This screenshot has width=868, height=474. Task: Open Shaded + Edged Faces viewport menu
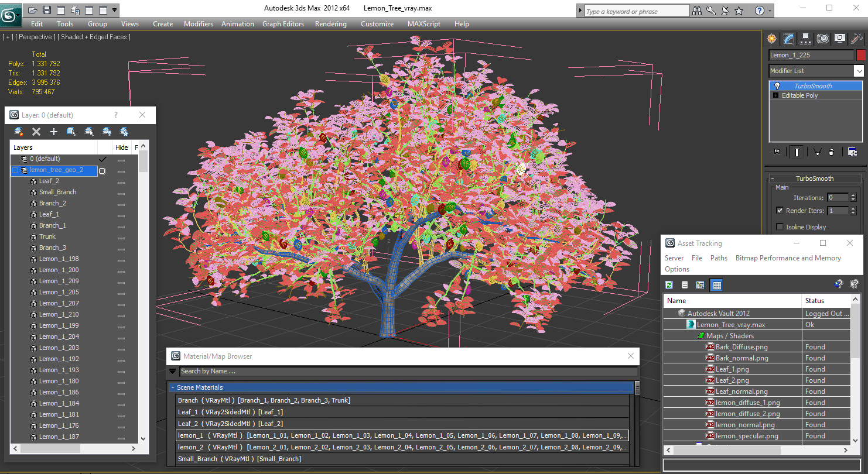[94, 37]
